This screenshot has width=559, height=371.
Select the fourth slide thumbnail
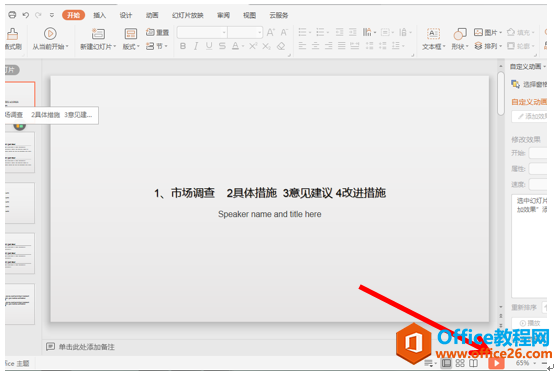[20, 253]
